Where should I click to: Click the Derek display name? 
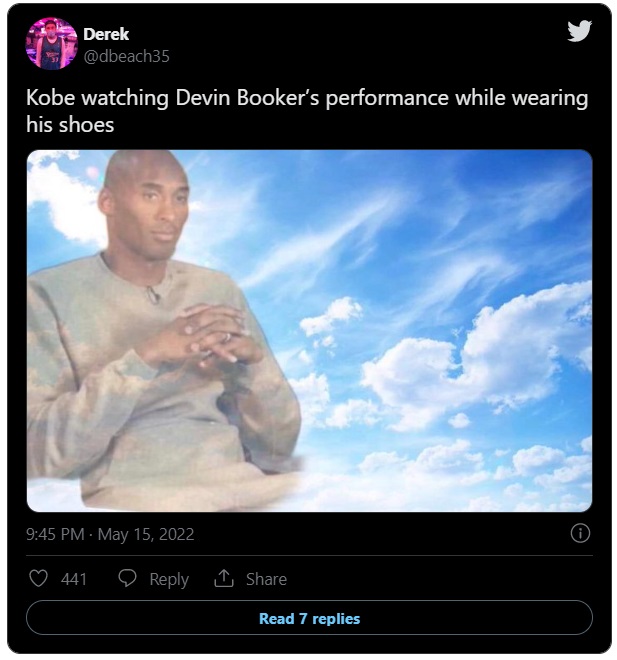pyautogui.click(x=106, y=34)
